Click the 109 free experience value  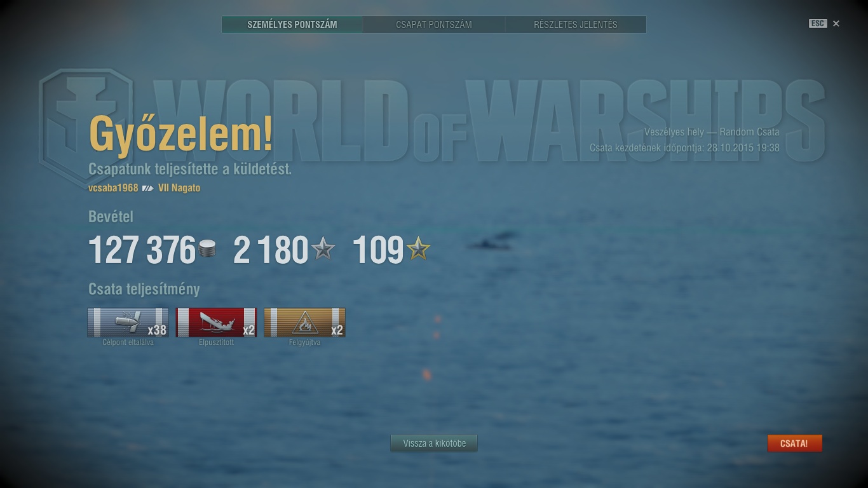tap(378, 250)
